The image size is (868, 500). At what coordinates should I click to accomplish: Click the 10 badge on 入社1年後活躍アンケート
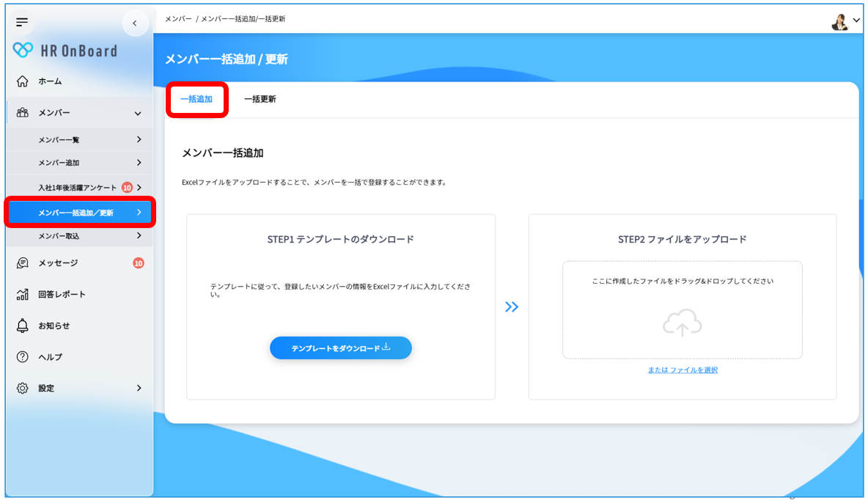click(x=127, y=188)
